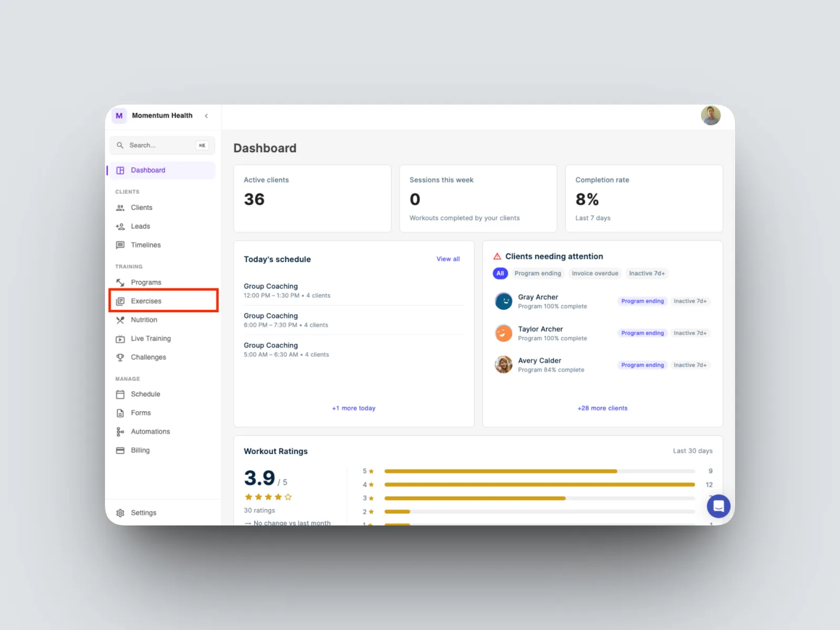This screenshot has height=630, width=840.
Task: Open the Active clients card
Action: point(312,198)
